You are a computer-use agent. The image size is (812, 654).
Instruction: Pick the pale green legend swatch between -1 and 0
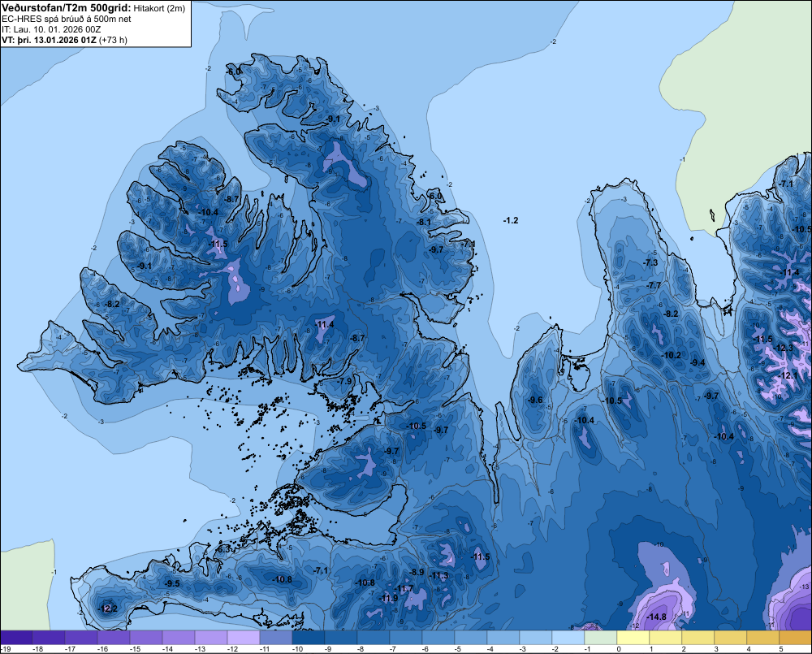point(600,638)
